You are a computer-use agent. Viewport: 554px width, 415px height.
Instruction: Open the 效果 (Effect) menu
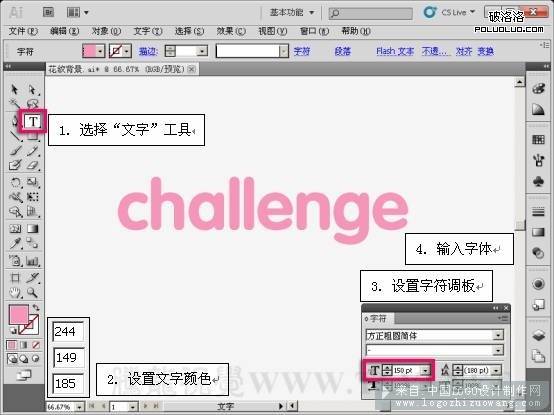(x=231, y=31)
